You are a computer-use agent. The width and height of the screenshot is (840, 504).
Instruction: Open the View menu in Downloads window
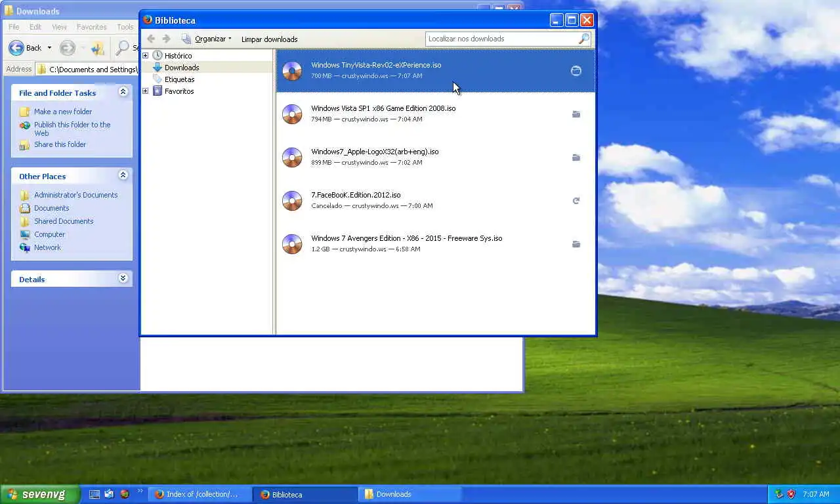point(59,27)
